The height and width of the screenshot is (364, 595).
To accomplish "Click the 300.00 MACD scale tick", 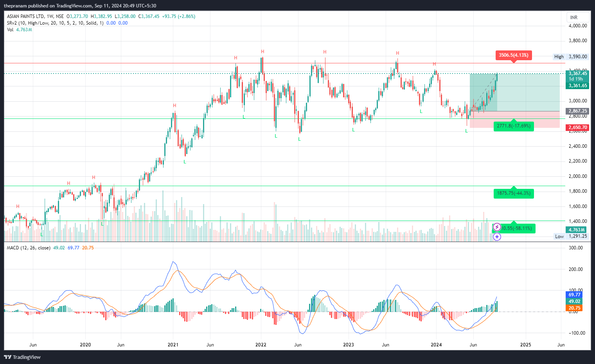I will 576,248.
